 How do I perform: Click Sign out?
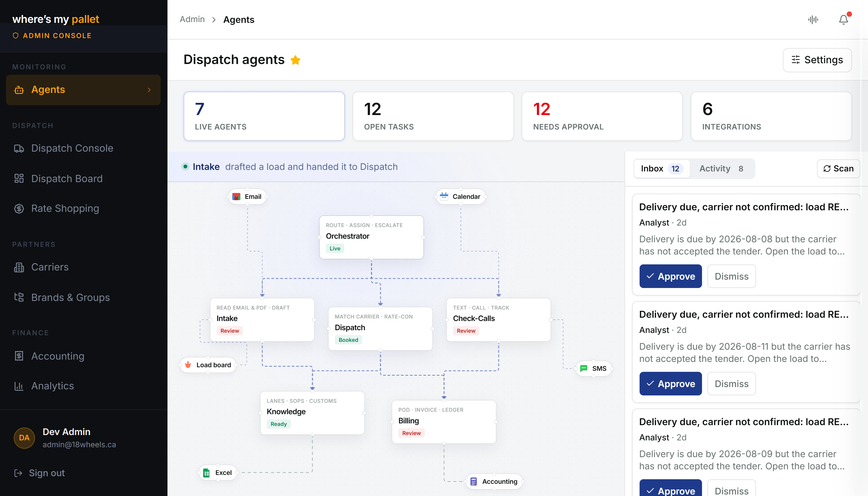click(40, 473)
